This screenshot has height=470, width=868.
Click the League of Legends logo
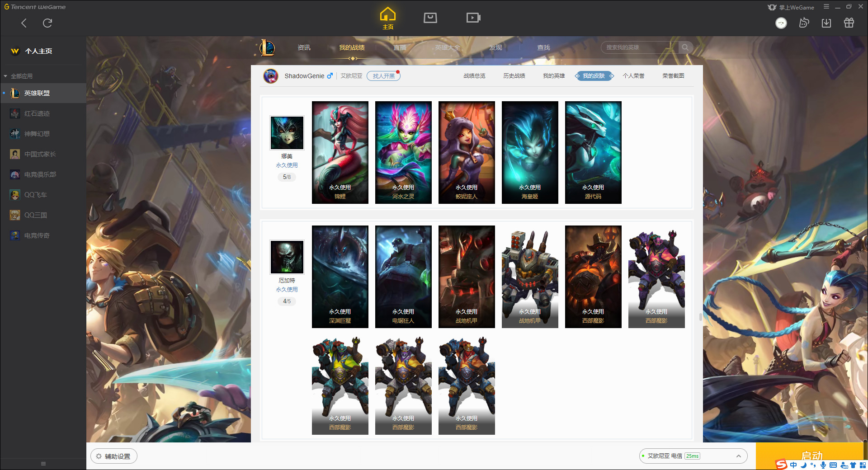[x=267, y=47]
